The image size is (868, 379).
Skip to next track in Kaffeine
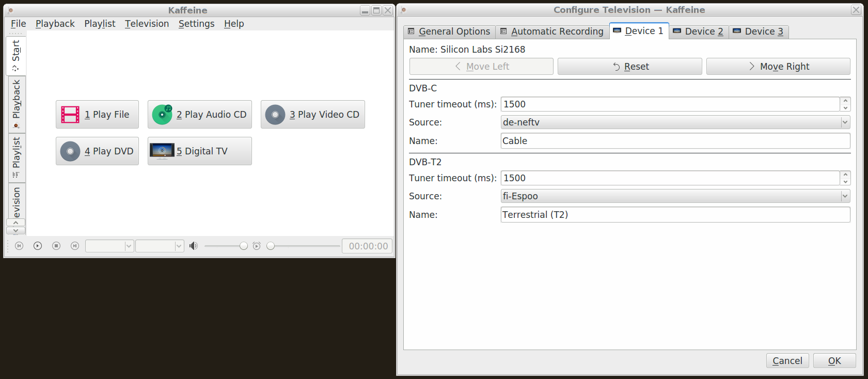click(x=75, y=246)
